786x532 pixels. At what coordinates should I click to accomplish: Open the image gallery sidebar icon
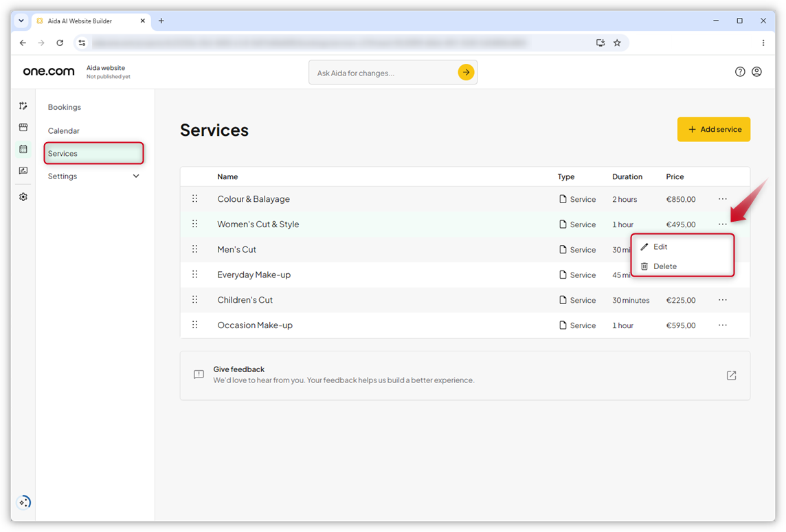point(23,171)
